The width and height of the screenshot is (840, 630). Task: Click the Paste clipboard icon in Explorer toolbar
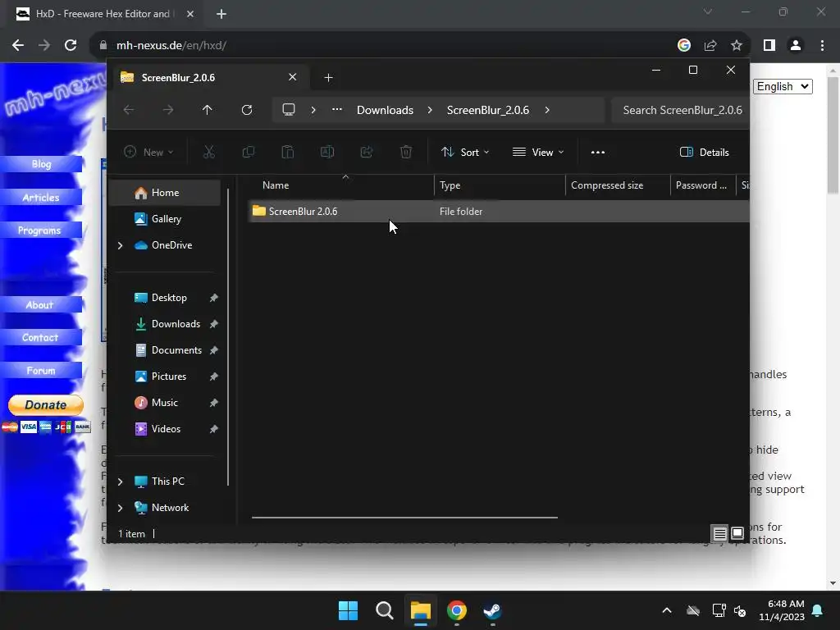tap(288, 152)
